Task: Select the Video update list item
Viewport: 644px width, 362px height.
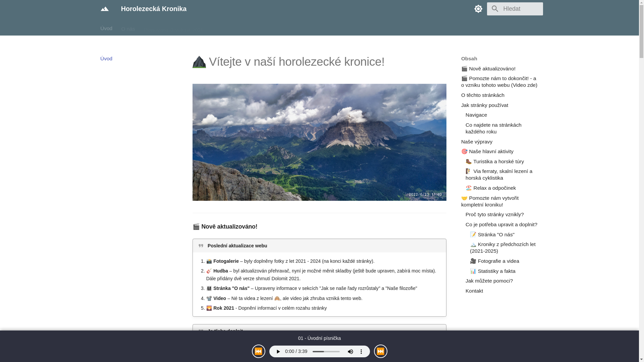Action: coord(284,298)
